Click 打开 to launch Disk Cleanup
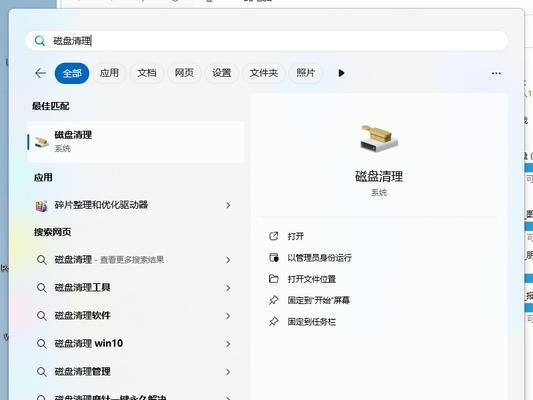 click(295, 236)
